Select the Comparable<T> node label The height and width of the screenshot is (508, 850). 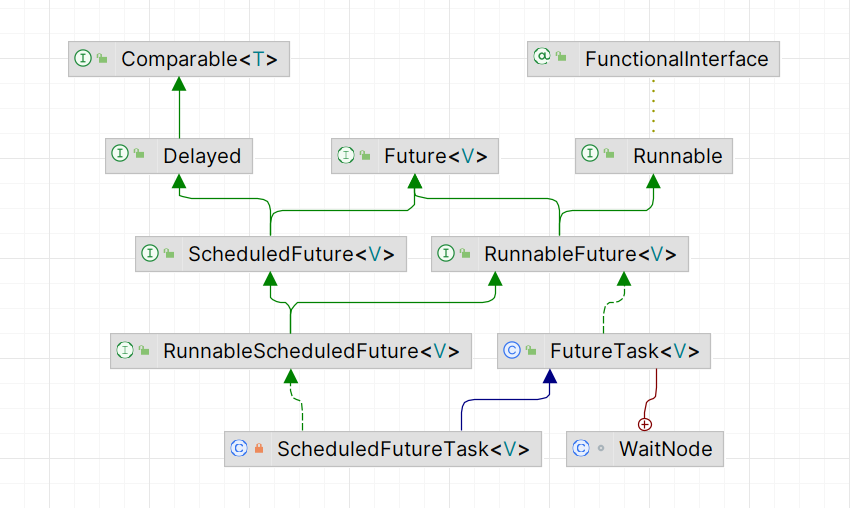(199, 59)
